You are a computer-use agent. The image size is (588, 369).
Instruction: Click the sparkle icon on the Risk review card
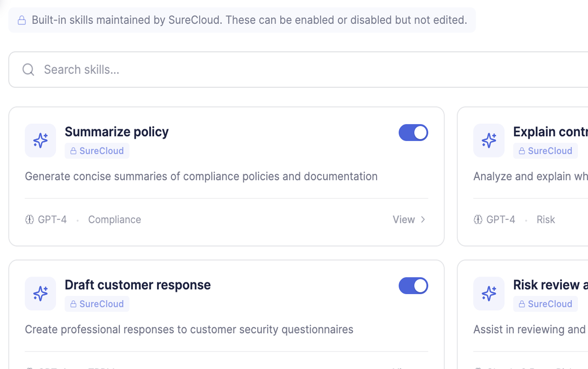point(489,293)
